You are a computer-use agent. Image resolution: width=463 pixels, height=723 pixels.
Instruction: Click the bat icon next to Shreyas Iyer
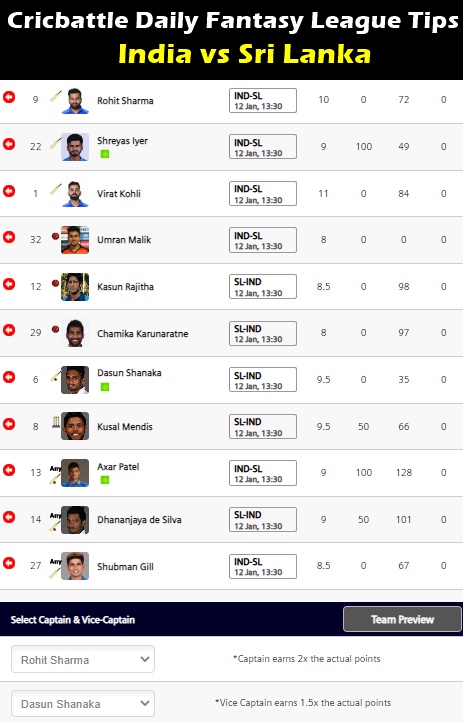[x=56, y=143]
